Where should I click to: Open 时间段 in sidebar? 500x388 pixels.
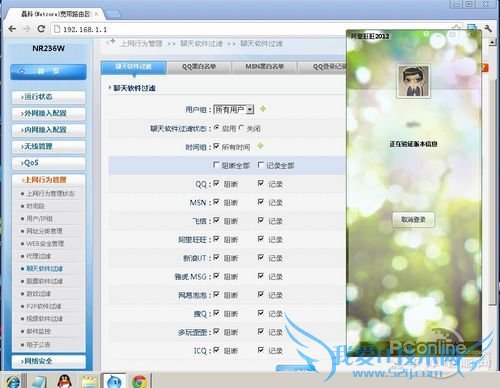tap(35, 206)
